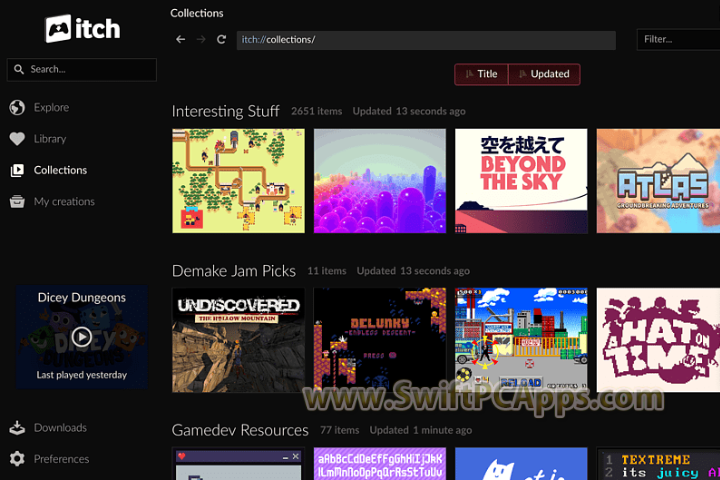
Task: Play Dicey Dungeons from the sidebar
Action: pos(82,337)
